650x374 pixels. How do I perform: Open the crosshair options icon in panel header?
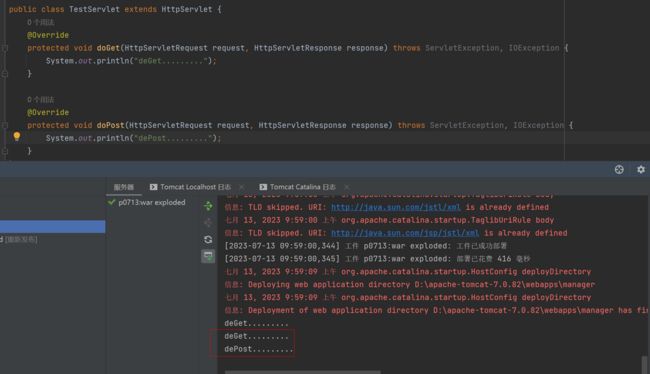pyautogui.click(x=619, y=170)
